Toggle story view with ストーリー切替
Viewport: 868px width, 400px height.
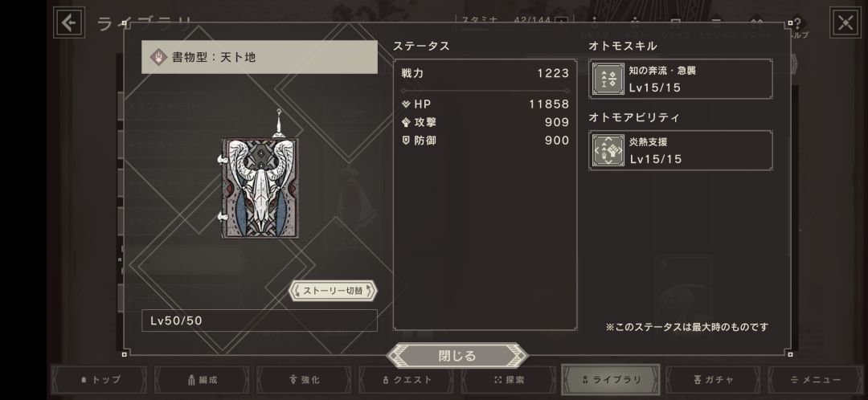pos(333,291)
